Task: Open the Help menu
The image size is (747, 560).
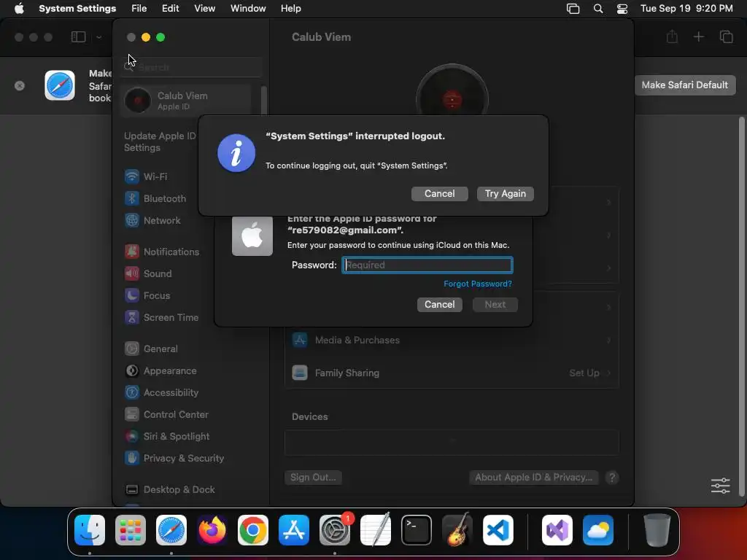Action: coord(290,9)
